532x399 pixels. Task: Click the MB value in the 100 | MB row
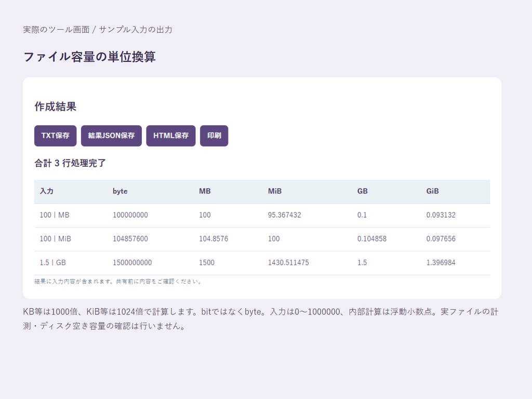pyautogui.click(x=205, y=215)
